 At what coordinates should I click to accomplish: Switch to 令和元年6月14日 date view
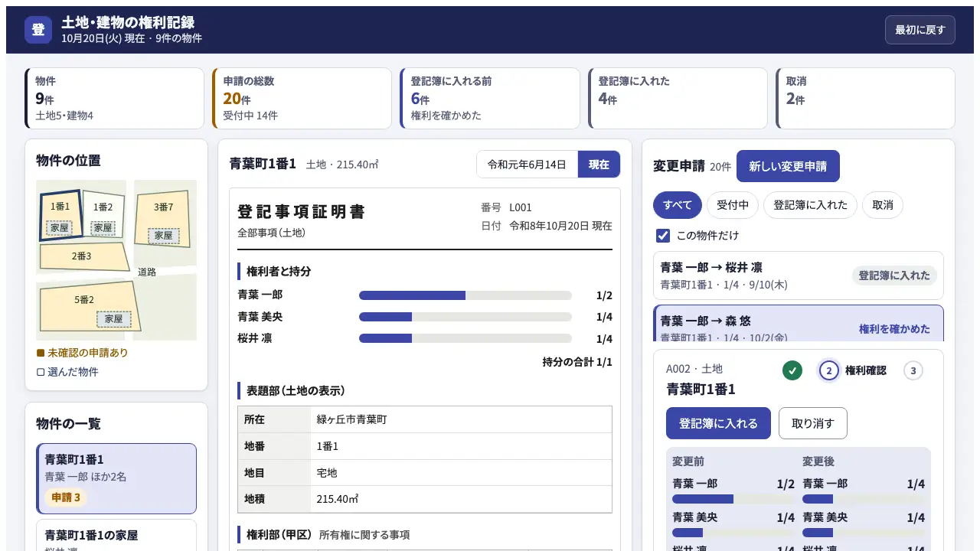pyautogui.click(x=527, y=165)
